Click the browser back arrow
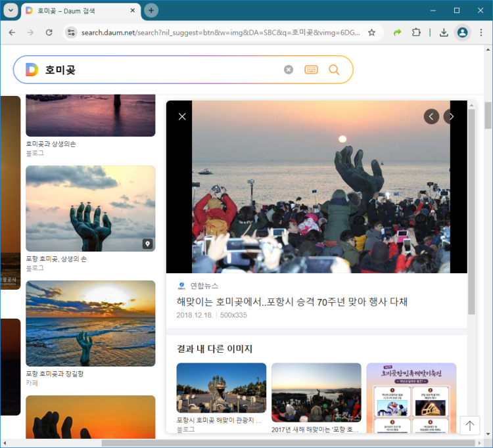This screenshot has height=448, width=493. click(12, 32)
